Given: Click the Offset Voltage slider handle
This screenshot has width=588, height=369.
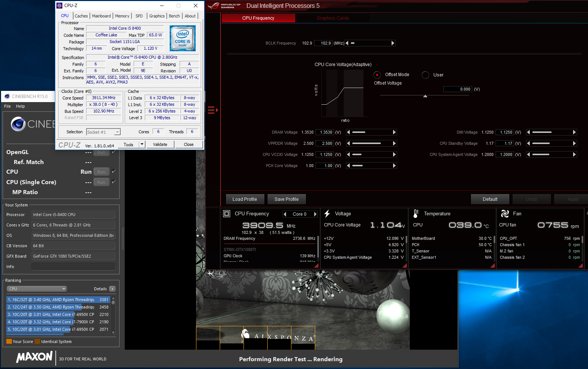Looking at the screenshot, I should click(x=425, y=96).
